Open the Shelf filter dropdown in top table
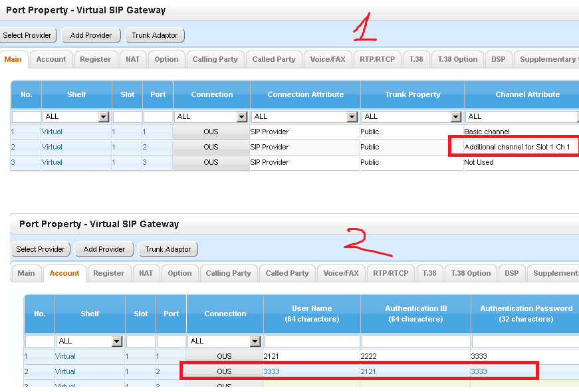 [76, 117]
